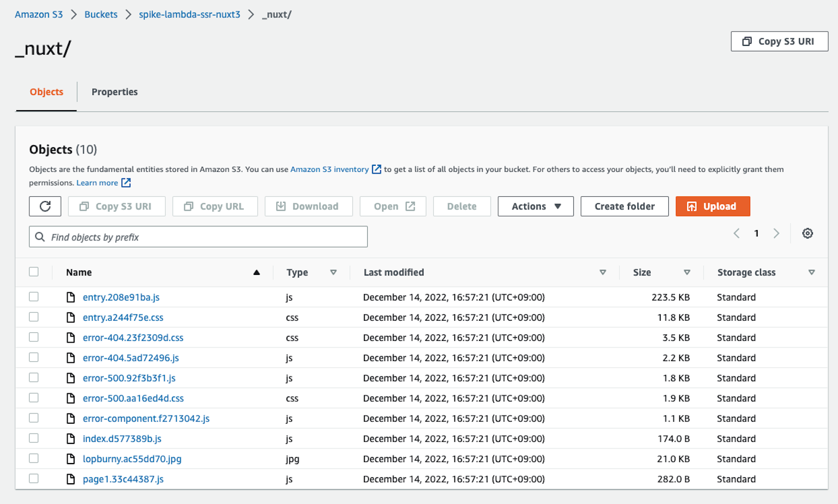Click the Upload icon button

tap(692, 206)
